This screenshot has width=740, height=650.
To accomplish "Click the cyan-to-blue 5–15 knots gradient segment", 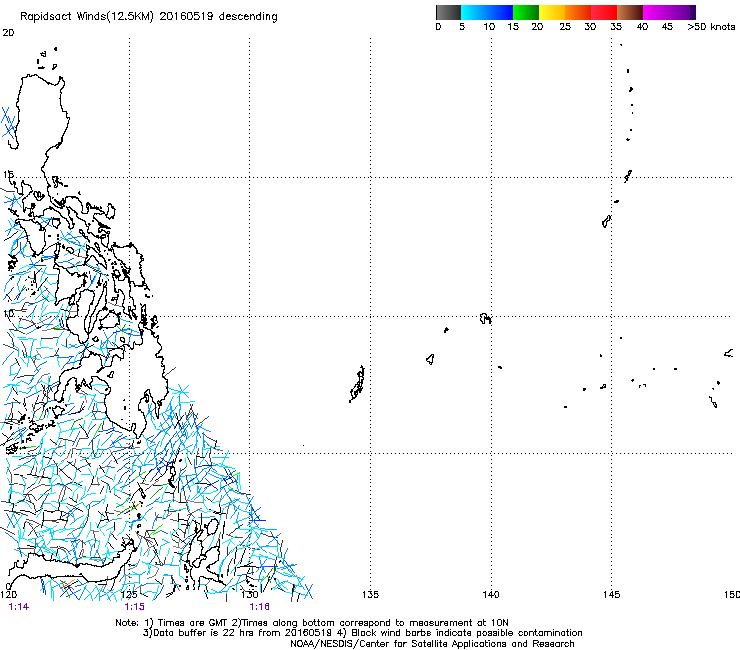I will click(x=487, y=12).
